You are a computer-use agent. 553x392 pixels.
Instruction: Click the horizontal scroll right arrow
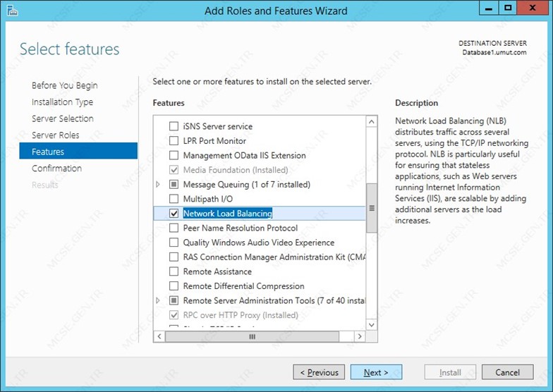[x=360, y=336]
